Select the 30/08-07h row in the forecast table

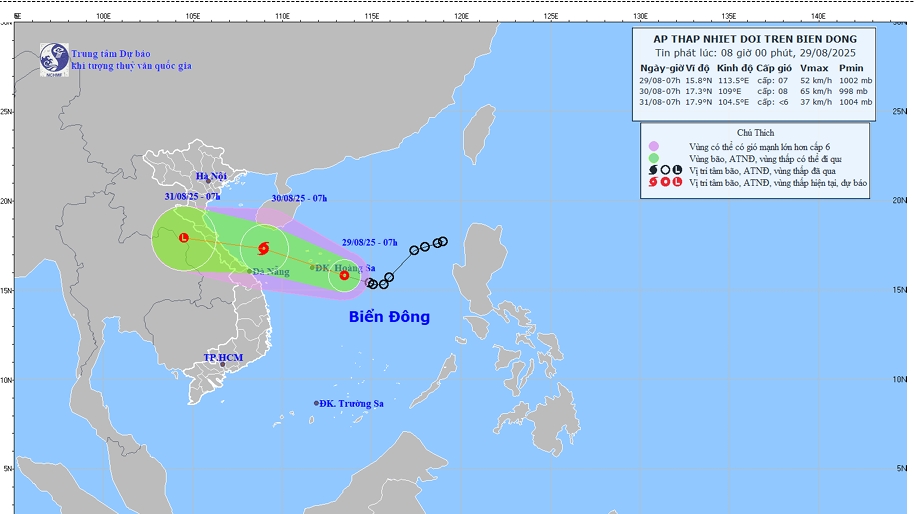coord(756,90)
